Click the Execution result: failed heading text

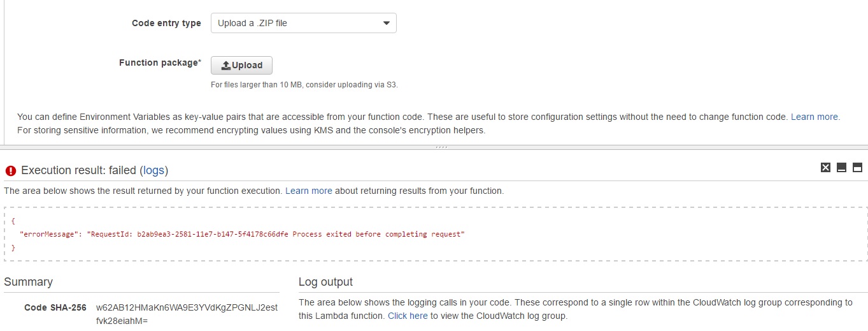[78, 170]
